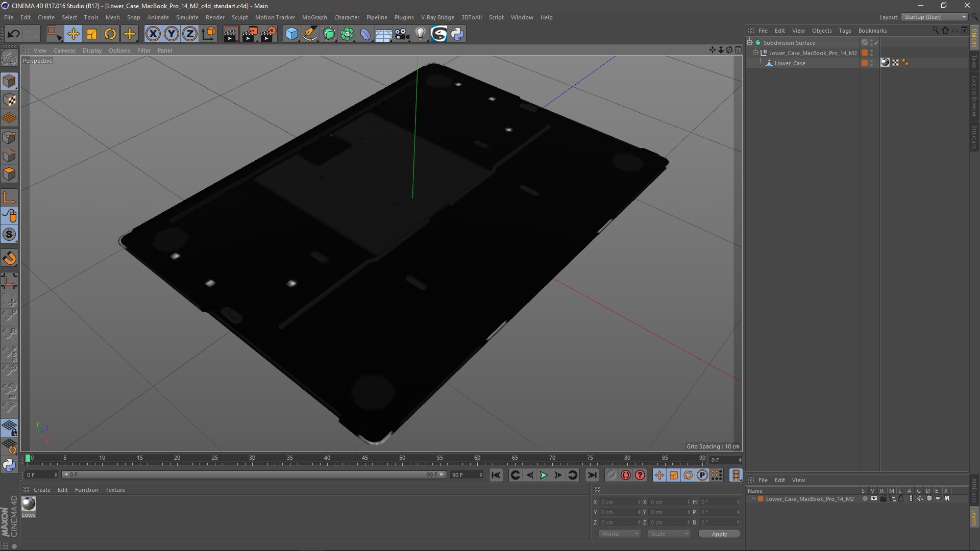Viewport: 980px width, 551px height.
Task: Select the Scale tool
Action: tap(92, 34)
